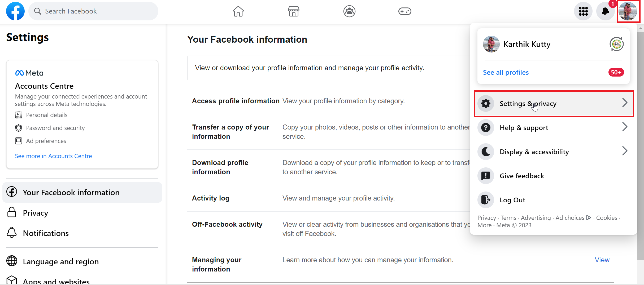
Task: Open Personal details in Accounts Centre
Action: 47,115
